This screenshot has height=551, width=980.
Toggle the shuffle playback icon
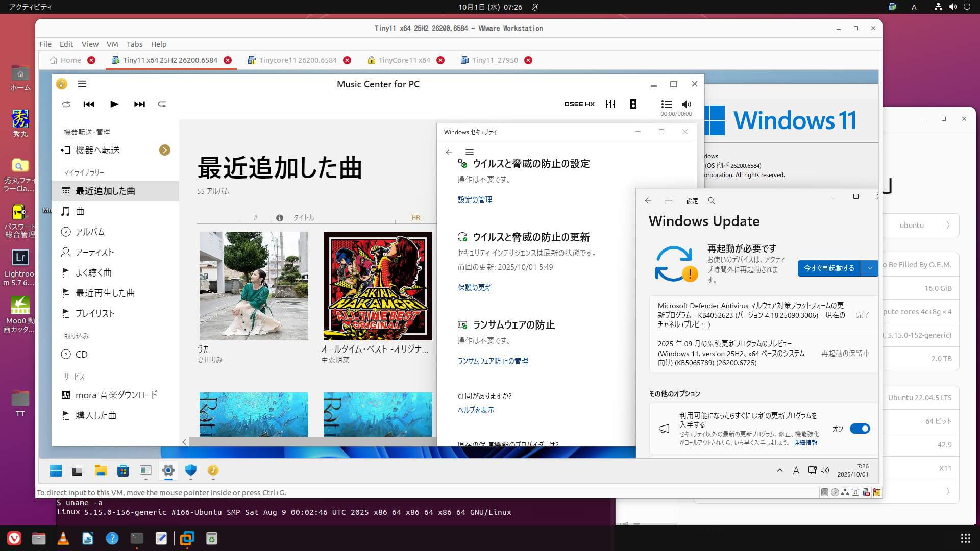coord(66,104)
